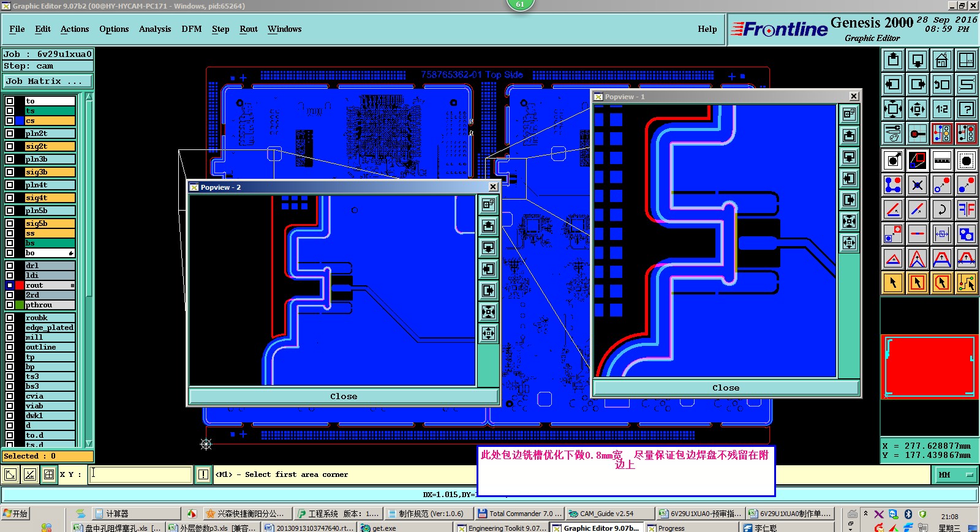Click the green color swatch of layer pthrou
980x532 pixels.
[x=20, y=305]
